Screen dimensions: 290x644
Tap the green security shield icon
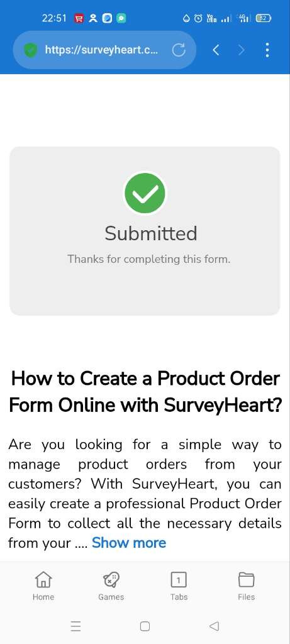30,50
